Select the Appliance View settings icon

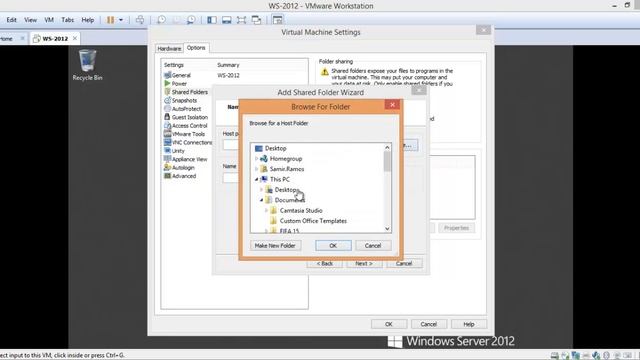(167, 159)
